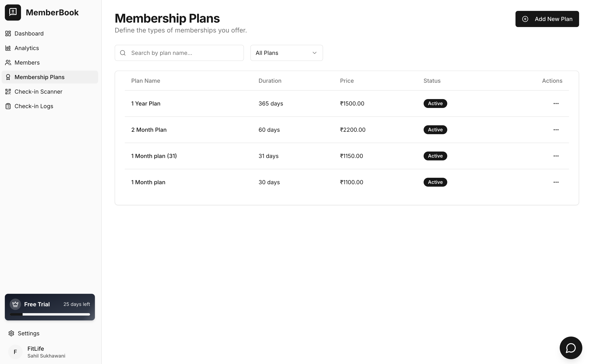Open actions for 30 days 1 Month plan
The height and width of the screenshot is (364, 590).
coord(556,182)
